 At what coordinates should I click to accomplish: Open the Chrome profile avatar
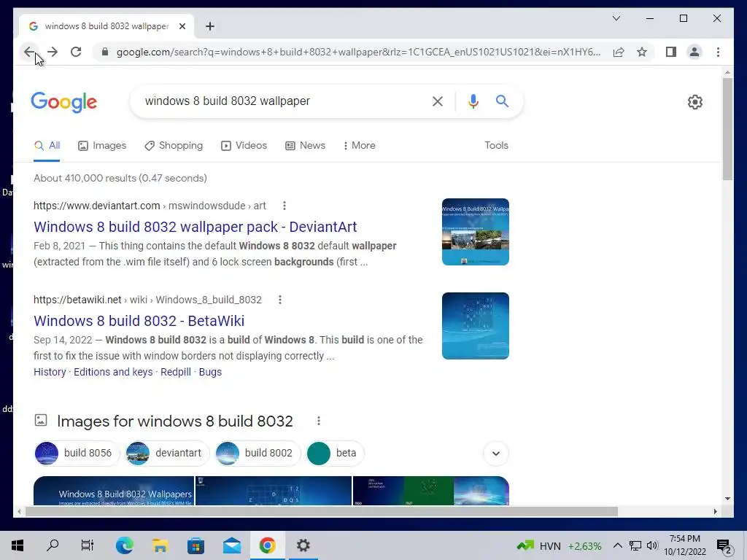[694, 52]
